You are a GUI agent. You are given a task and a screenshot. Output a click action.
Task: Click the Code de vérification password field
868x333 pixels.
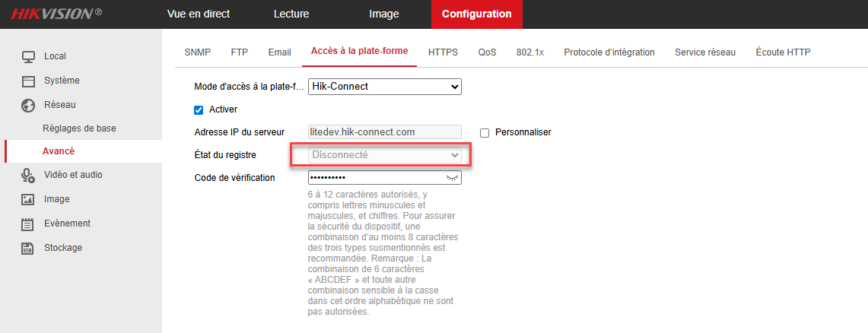pos(385,178)
